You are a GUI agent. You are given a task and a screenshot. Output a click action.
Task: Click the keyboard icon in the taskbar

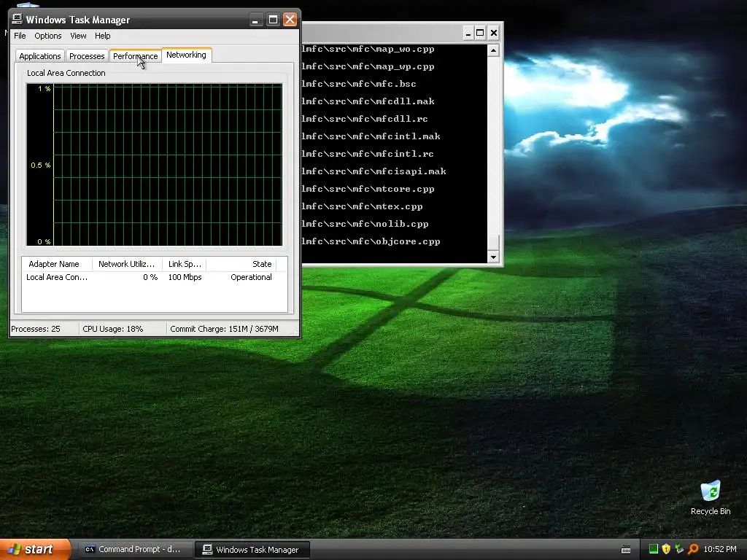pos(626,550)
